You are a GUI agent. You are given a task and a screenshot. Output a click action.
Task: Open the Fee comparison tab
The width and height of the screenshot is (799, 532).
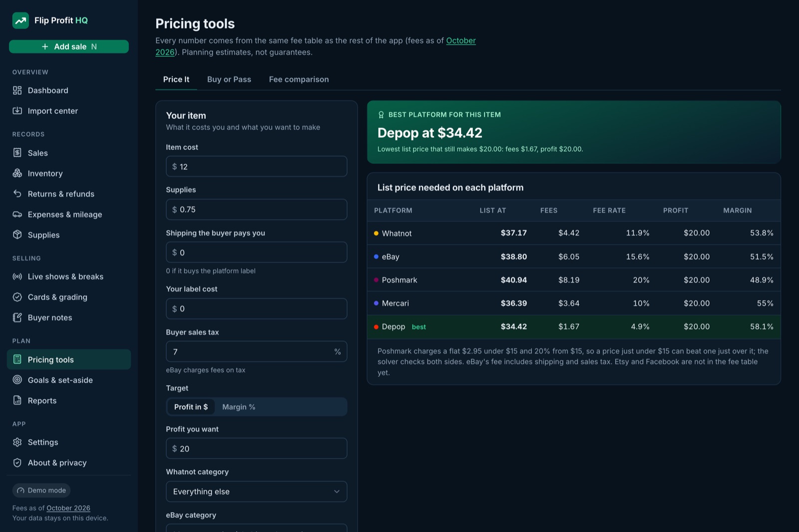coord(299,79)
